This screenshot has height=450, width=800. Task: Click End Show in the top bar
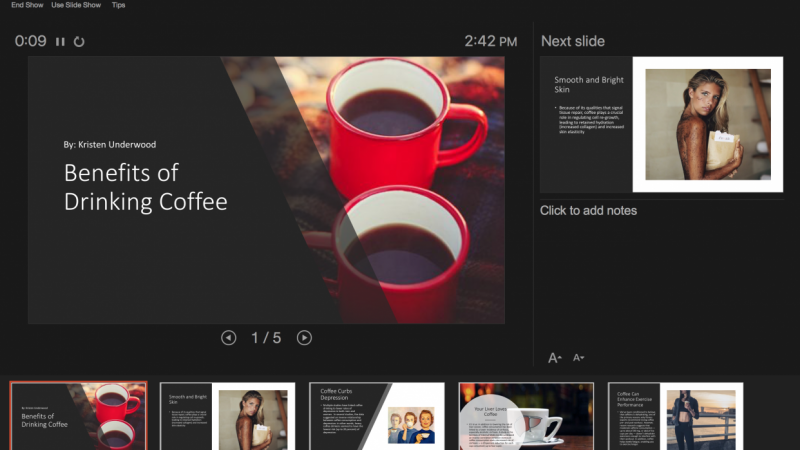tap(27, 5)
